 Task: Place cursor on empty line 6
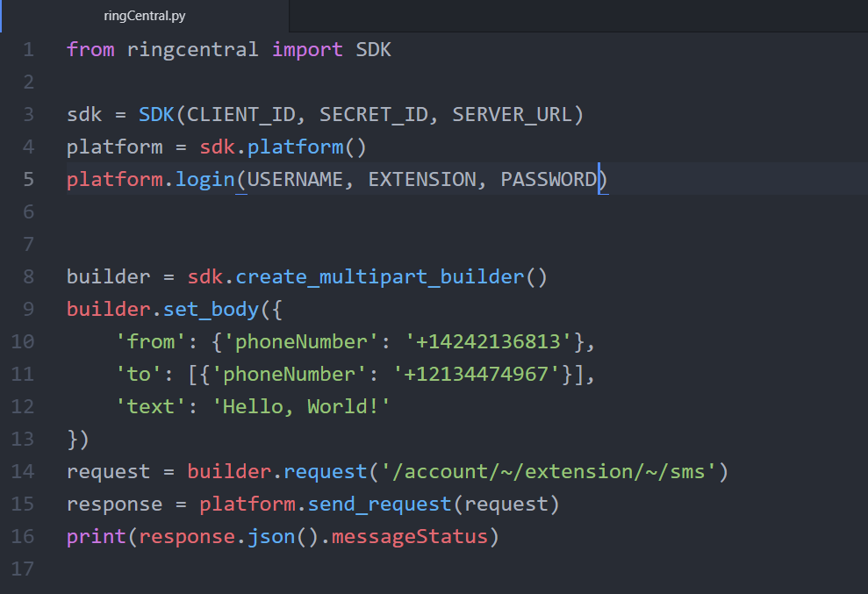point(263,211)
